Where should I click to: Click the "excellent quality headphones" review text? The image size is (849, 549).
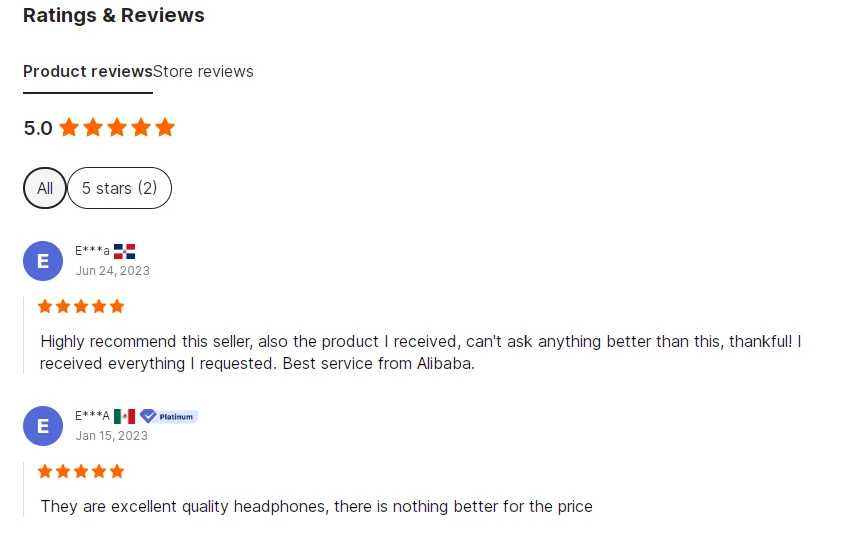pos(316,506)
